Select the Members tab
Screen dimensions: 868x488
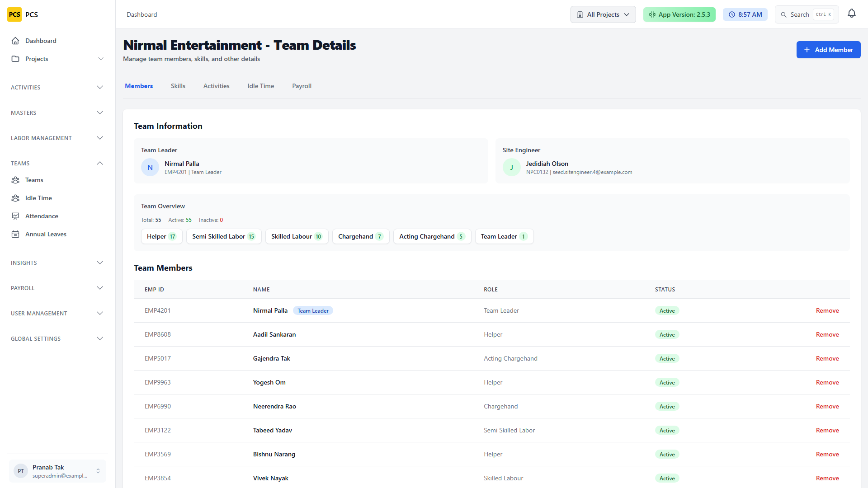coord(139,86)
